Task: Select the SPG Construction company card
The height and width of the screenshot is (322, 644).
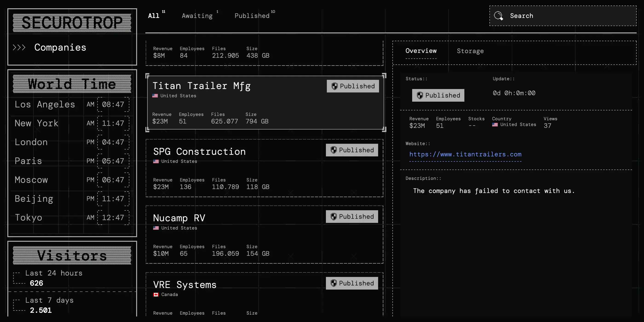Action: point(264,168)
